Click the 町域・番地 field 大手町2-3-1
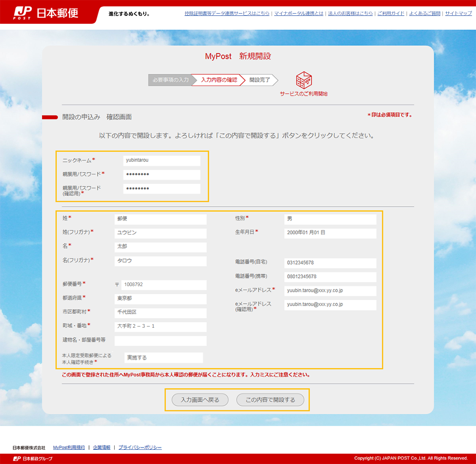Image resolution: width=476 pixels, height=464 pixels. (x=161, y=327)
